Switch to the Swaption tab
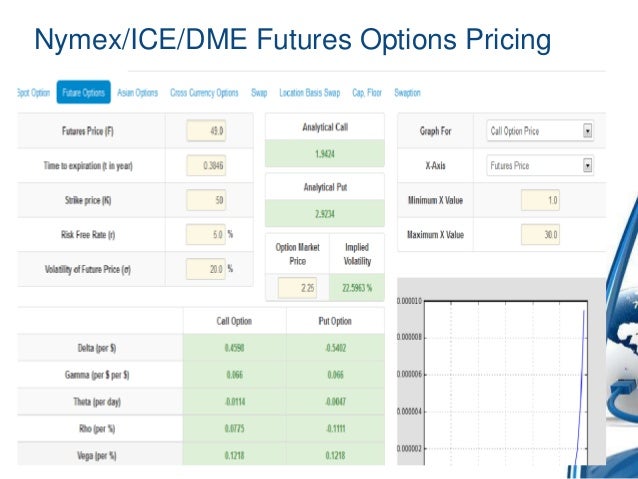Image resolution: width=638 pixels, height=479 pixels. pyautogui.click(x=408, y=93)
